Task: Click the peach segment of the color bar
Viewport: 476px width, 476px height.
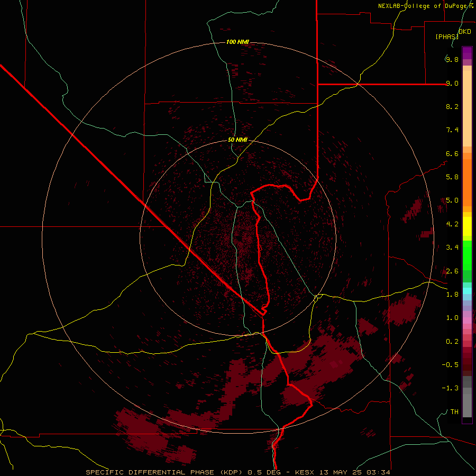Action: (x=467, y=108)
